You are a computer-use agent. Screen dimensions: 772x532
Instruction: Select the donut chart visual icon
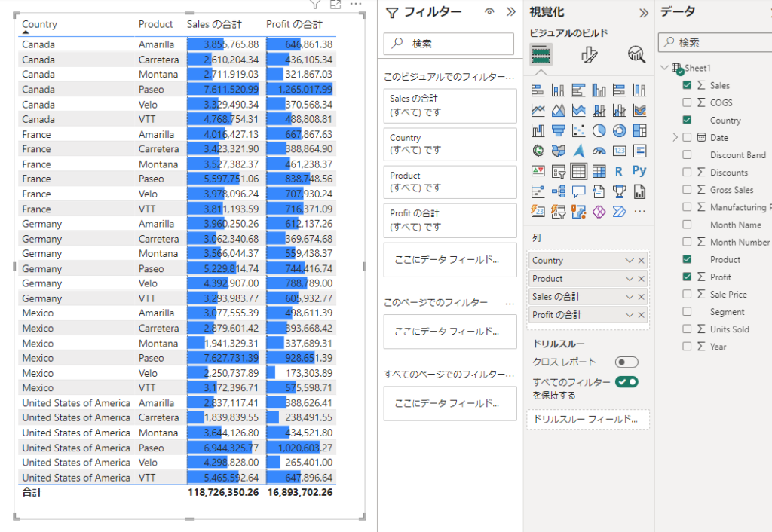coord(620,130)
